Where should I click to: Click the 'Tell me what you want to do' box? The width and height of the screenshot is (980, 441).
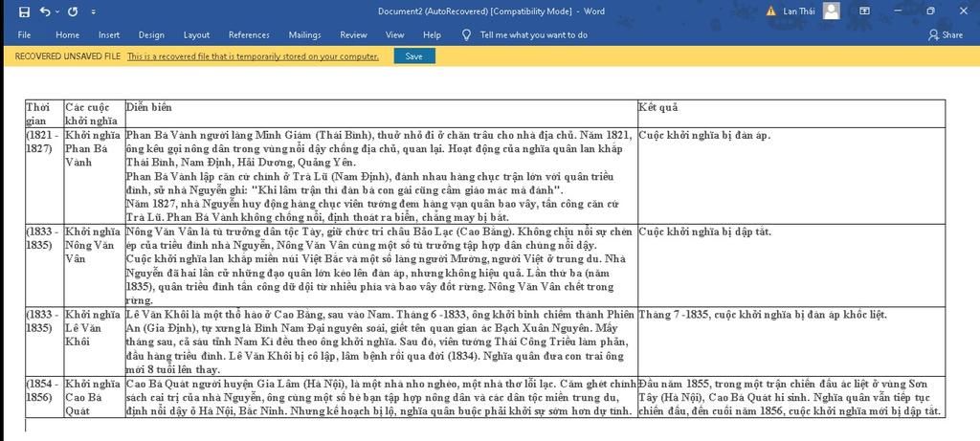point(533,35)
